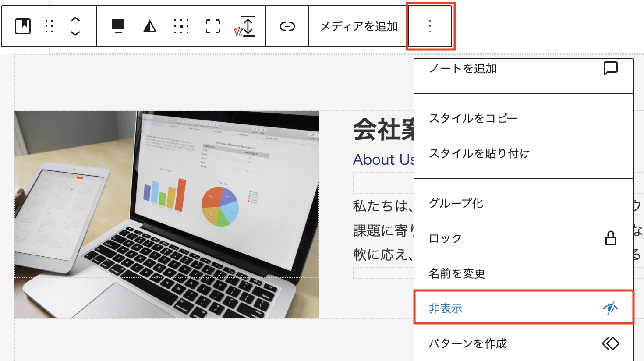The width and height of the screenshot is (644, 361).
Task: Click the padlock icon beside ロック
Action: tap(610, 238)
